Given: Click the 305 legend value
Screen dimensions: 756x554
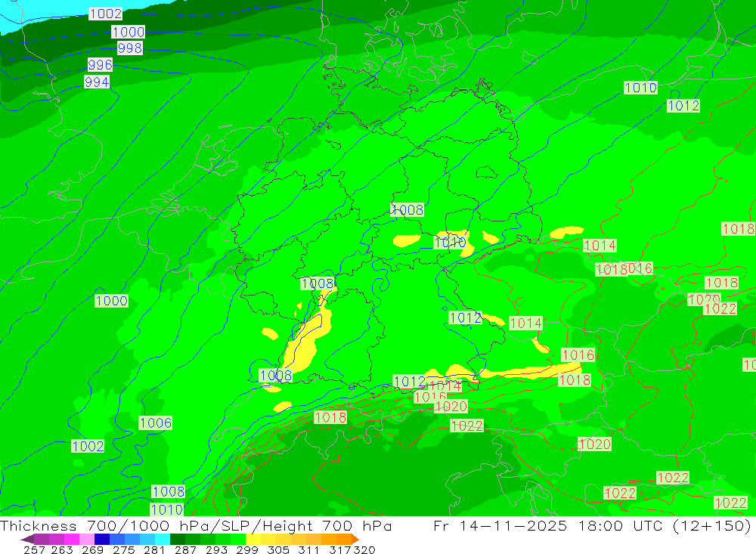Looking at the screenshot, I should 278,550.
